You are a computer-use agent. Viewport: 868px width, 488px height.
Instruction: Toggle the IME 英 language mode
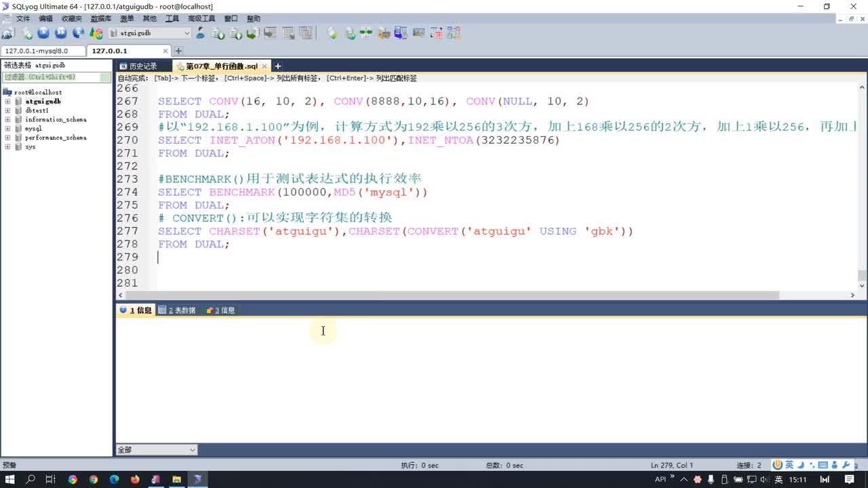[x=789, y=465]
